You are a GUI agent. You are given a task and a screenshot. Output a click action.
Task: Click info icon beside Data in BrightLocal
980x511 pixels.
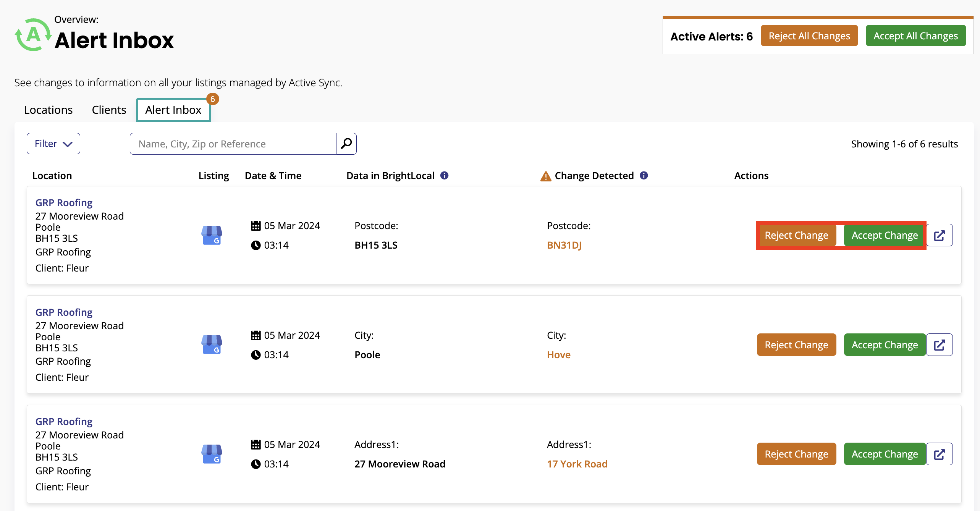click(444, 175)
